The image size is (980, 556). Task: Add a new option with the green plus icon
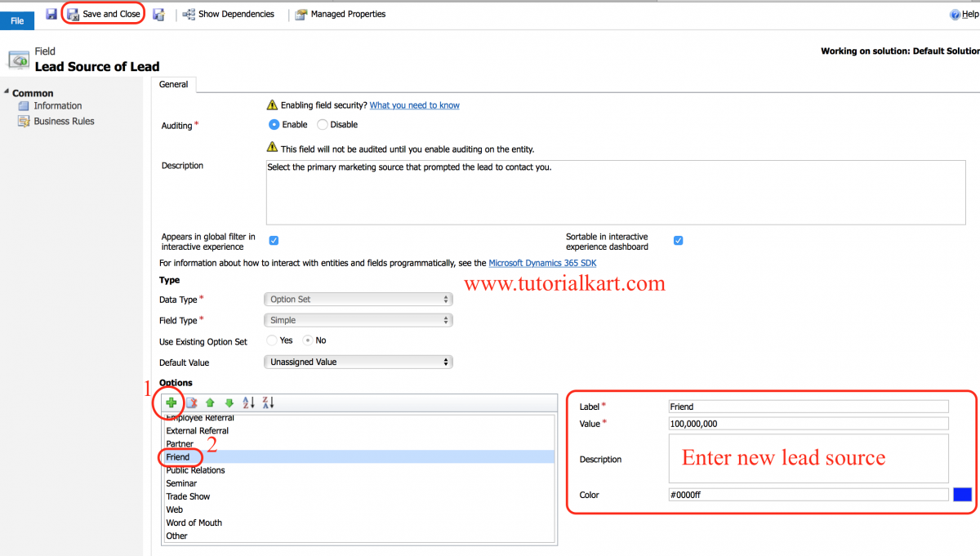click(x=171, y=403)
